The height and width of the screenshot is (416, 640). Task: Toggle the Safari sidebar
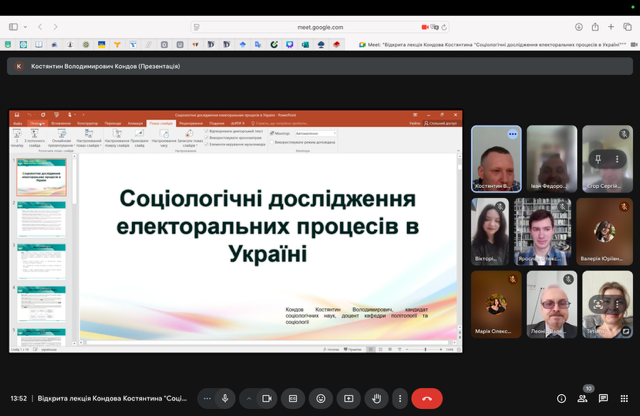click(13, 27)
